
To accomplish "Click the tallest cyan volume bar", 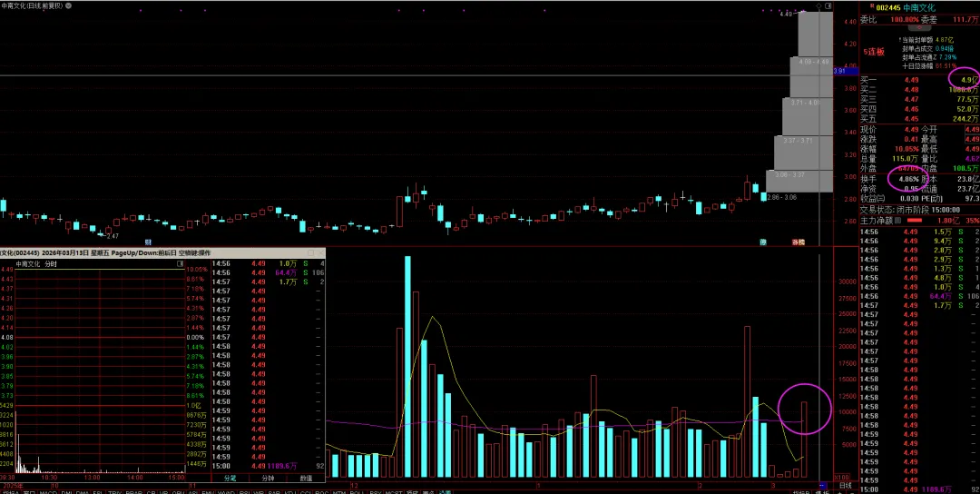I will pyautogui.click(x=407, y=367).
